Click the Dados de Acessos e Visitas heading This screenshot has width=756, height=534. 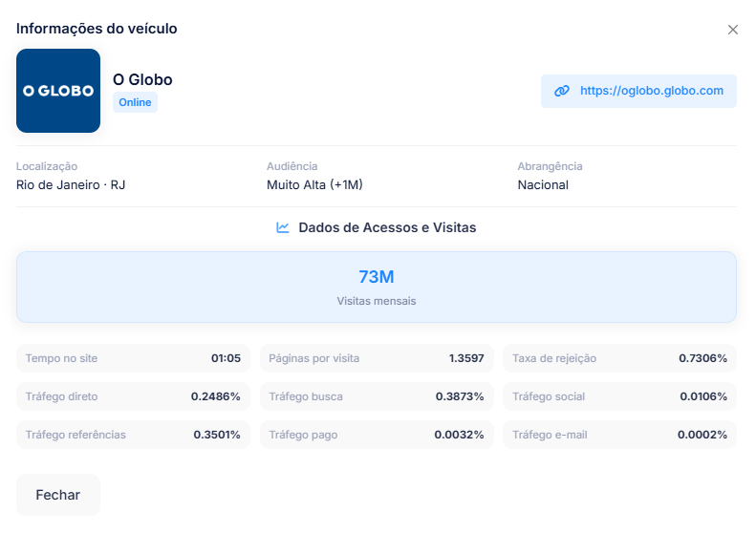387,227
